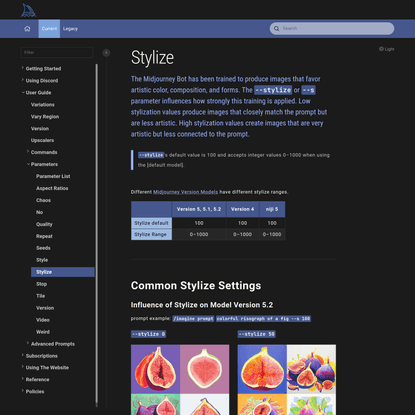Expand the Getting Started section

tap(43, 69)
